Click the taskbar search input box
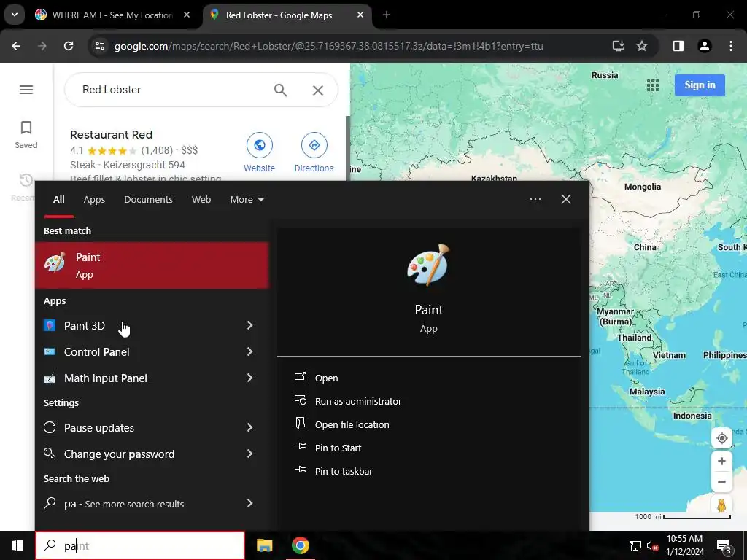Image resolution: width=747 pixels, height=560 pixels. [140, 545]
